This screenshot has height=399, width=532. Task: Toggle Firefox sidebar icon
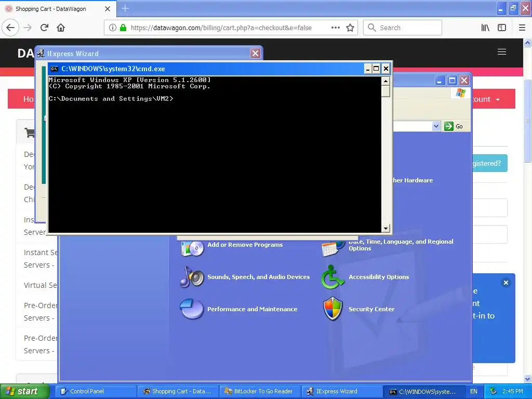[502, 28]
